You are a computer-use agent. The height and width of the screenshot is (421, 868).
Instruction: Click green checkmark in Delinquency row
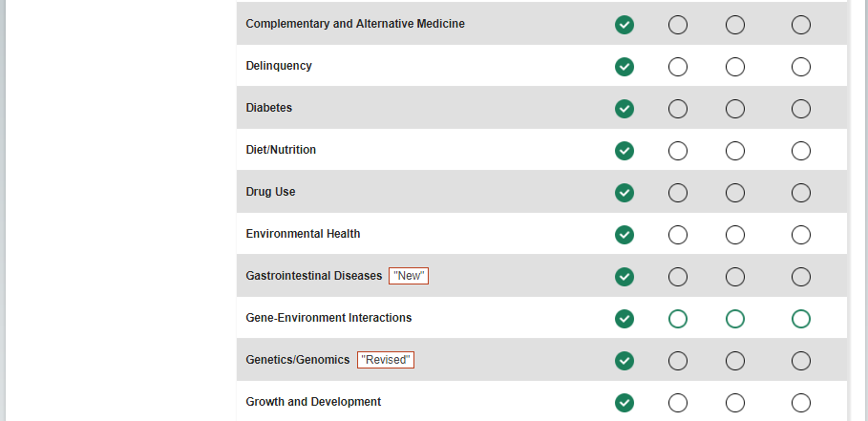point(625,67)
